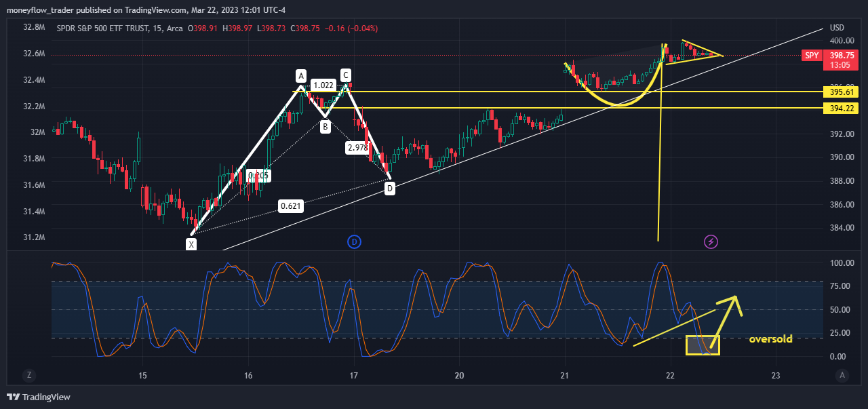
Task: Click the 32M volume axis label
Action: (x=37, y=133)
